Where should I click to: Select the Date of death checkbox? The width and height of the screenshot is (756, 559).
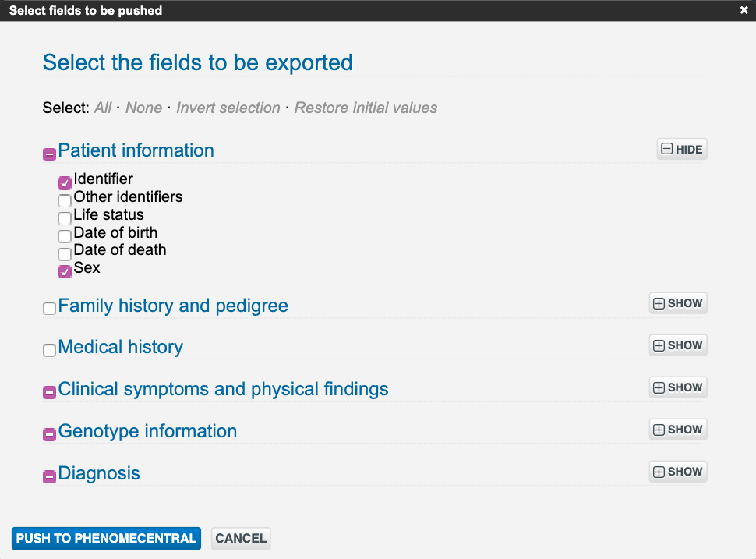pos(65,253)
